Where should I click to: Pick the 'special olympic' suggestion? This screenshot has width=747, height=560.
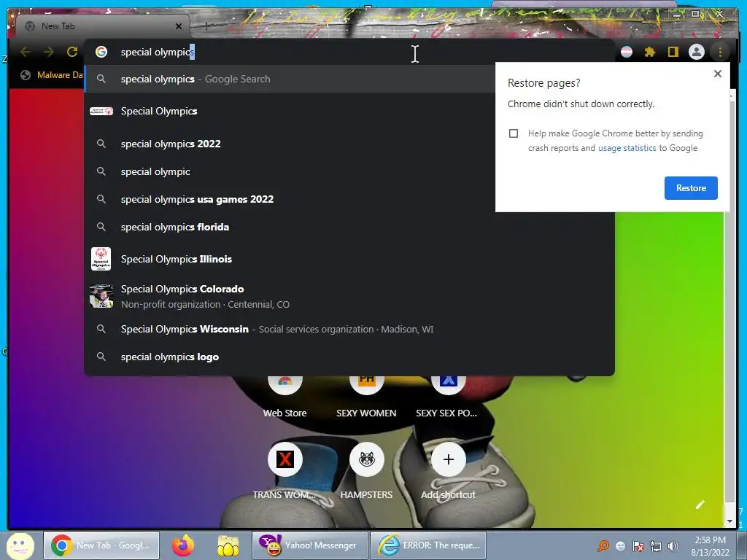point(290,171)
